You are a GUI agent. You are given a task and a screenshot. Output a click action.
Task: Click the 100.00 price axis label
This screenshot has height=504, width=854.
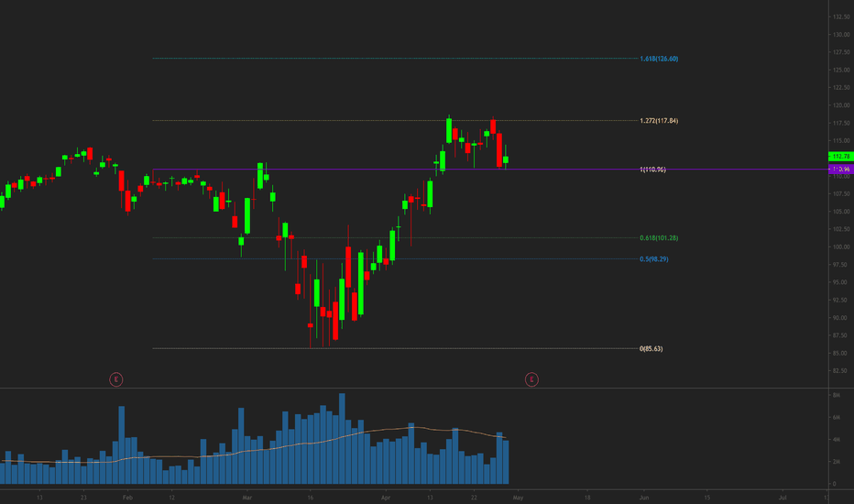841,247
